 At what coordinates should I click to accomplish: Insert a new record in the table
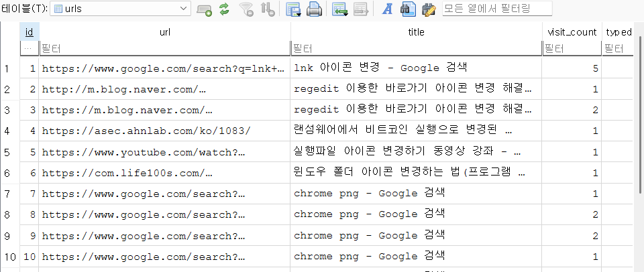[x=340, y=9]
